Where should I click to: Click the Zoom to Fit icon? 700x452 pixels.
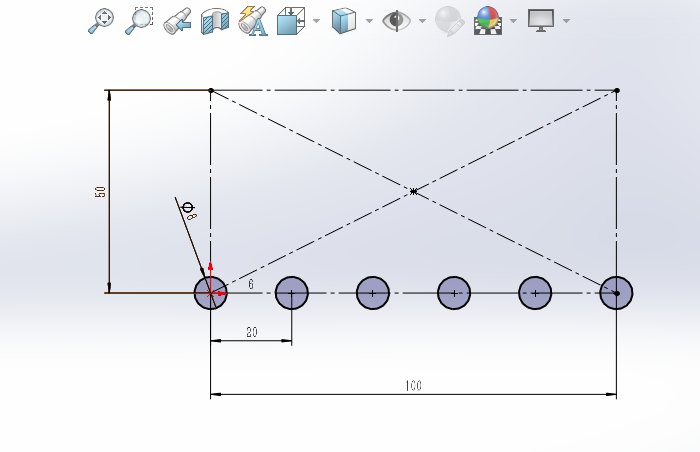(101, 21)
